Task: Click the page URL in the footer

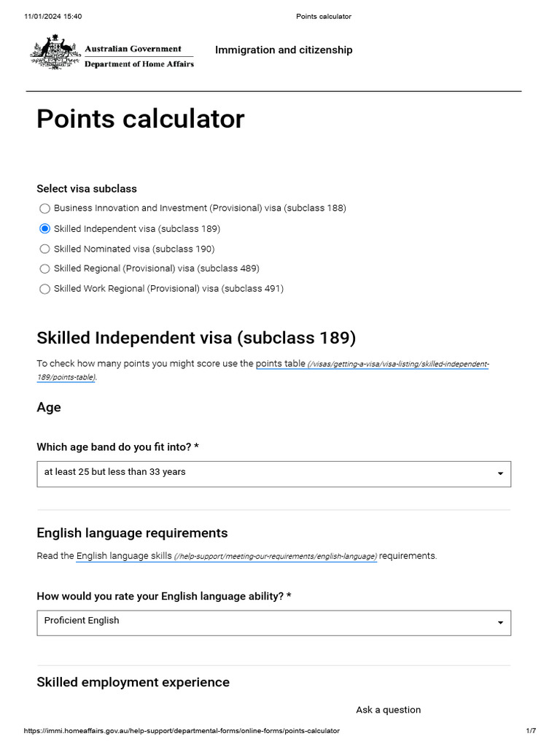Action: [x=182, y=731]
